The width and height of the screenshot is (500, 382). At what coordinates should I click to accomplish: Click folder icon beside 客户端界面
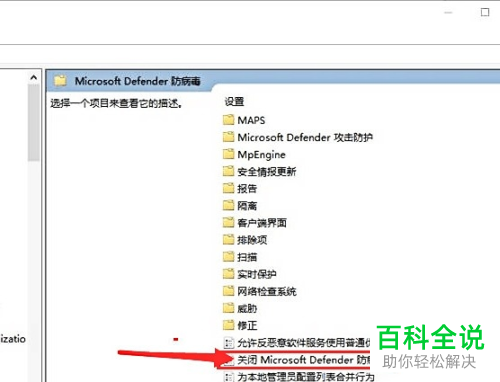tap(228, 222)
